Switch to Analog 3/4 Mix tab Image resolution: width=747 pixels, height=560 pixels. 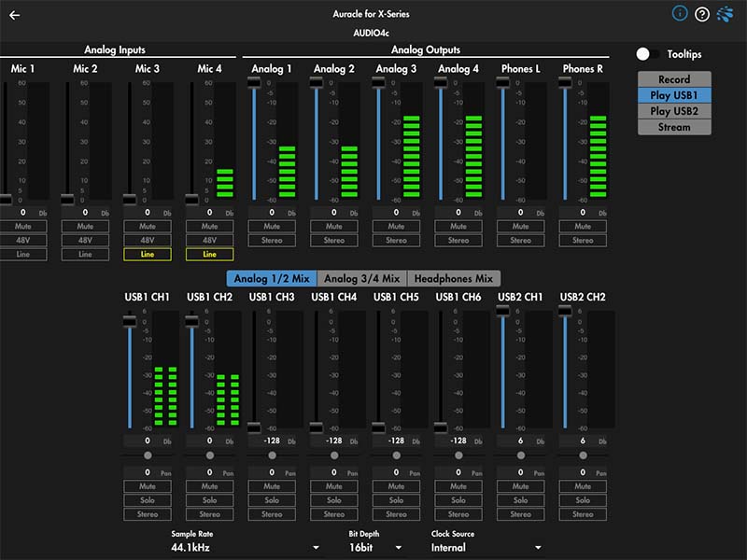click(361, 278)
